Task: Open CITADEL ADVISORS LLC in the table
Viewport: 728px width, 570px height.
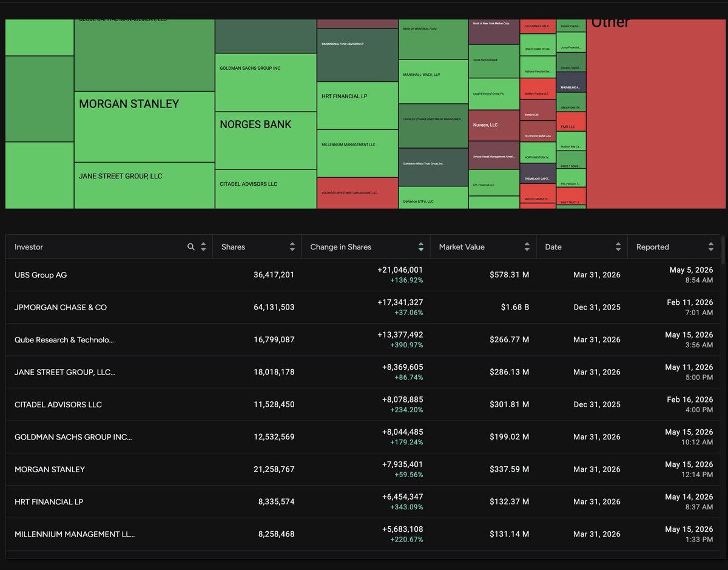Action: (x=363, y=404)
